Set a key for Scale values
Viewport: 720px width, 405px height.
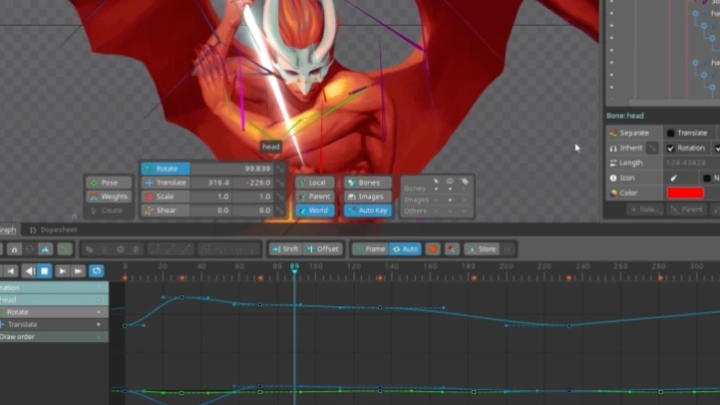click(x=280, y=197)
